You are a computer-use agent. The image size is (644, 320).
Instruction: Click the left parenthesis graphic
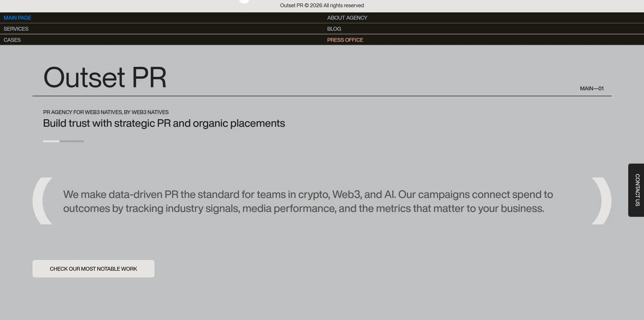[x=41, y=201]
